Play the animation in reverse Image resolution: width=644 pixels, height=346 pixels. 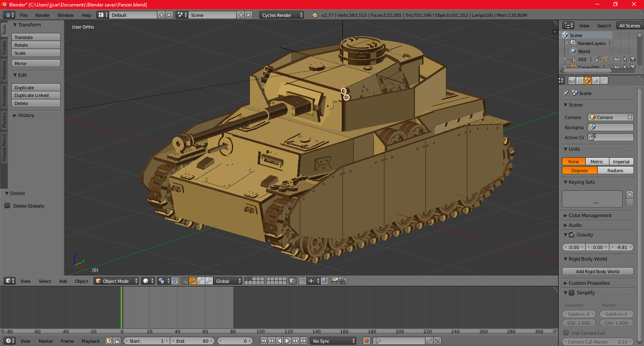279,341
